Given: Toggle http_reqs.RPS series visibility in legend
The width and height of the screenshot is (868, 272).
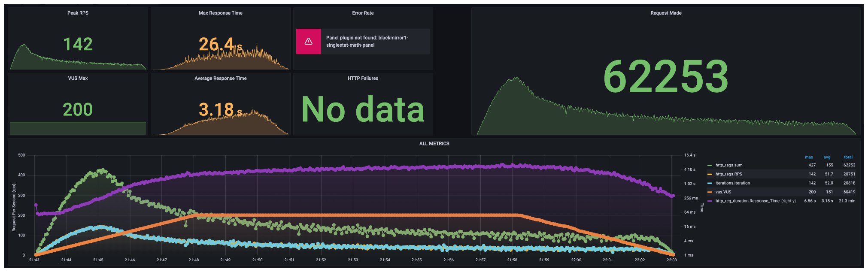Looking at the screenshot, I should [x=728, y=174].
